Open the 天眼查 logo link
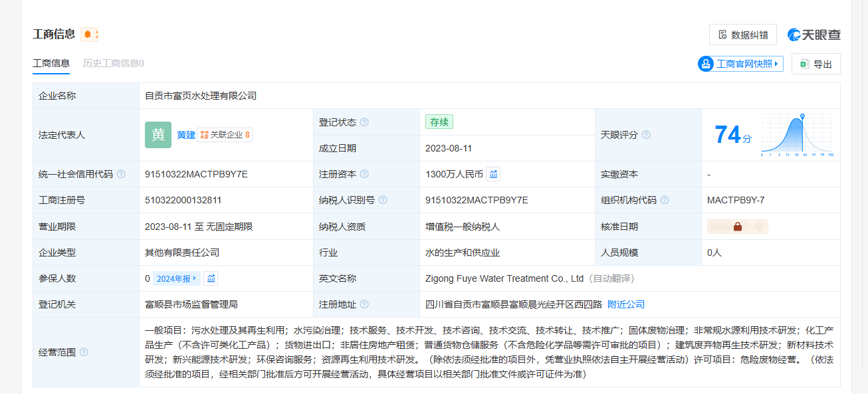 814,35
